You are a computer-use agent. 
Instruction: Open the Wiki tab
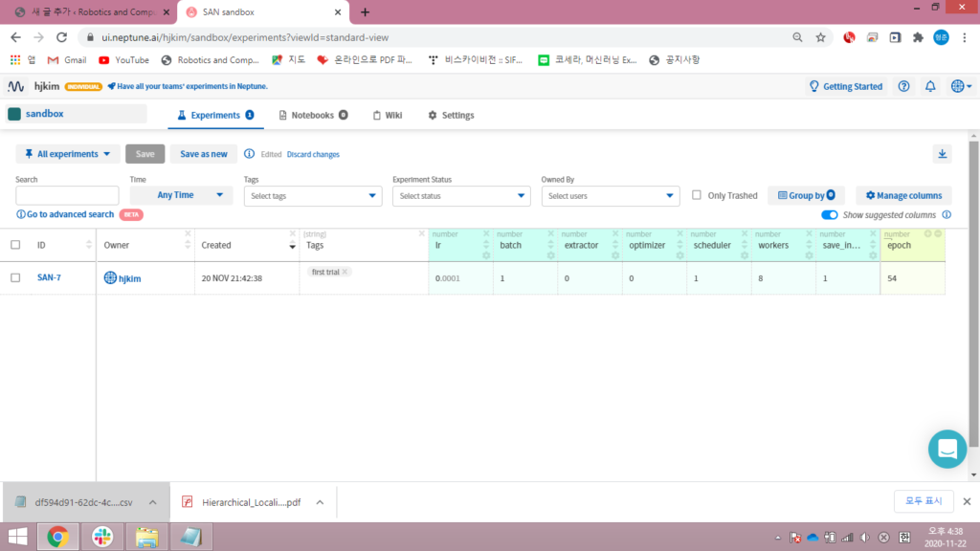coord(388,115)
